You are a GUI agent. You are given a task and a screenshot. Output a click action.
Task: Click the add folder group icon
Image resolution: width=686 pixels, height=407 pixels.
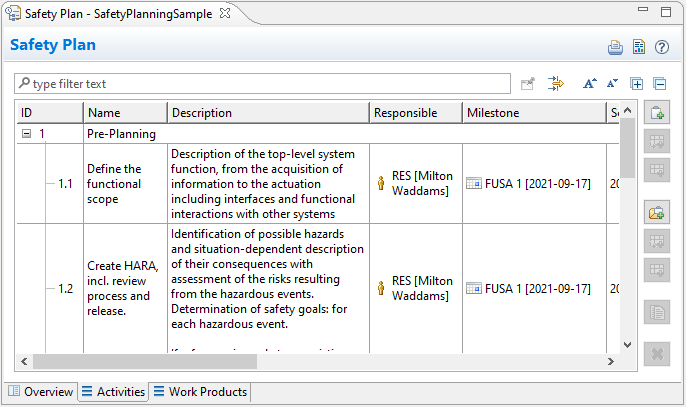coord(657,212)
